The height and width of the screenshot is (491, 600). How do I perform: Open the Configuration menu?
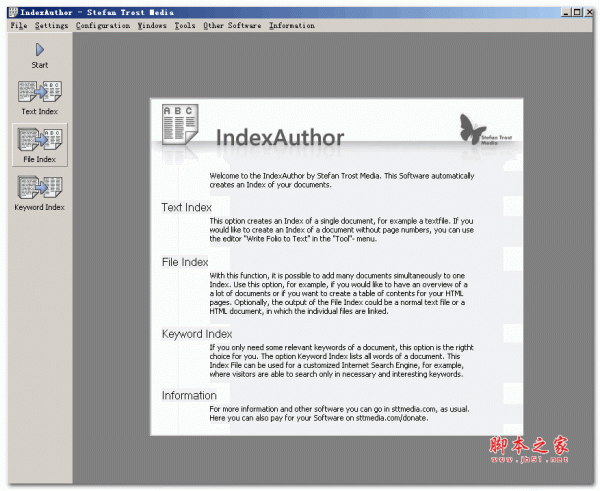point(103,26)
